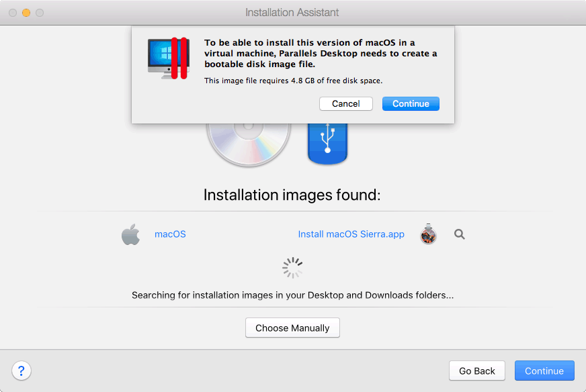The width and height of the screenshot is (586, 392).
Task: Click the USB drive icon
Action: click(327, 144)
